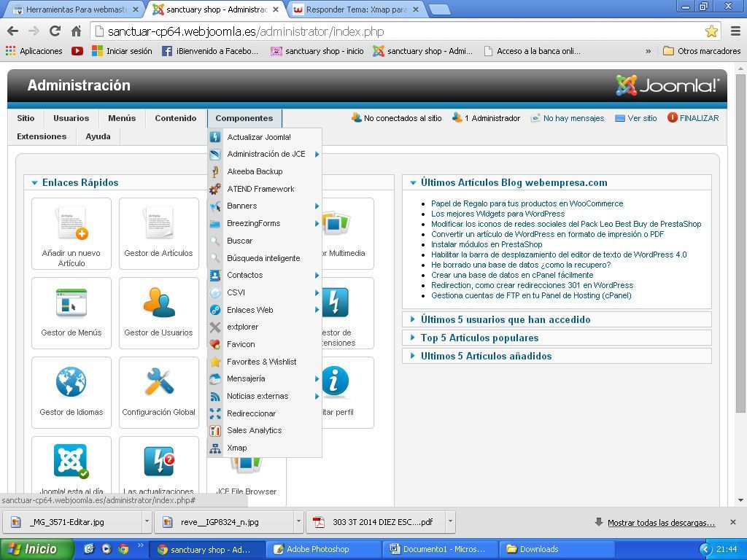Viewport: 747px width, 560px height.
Task: Open Otros marcadores bookmarks folder
Action: pyautogui.click(x=703, y=51)
